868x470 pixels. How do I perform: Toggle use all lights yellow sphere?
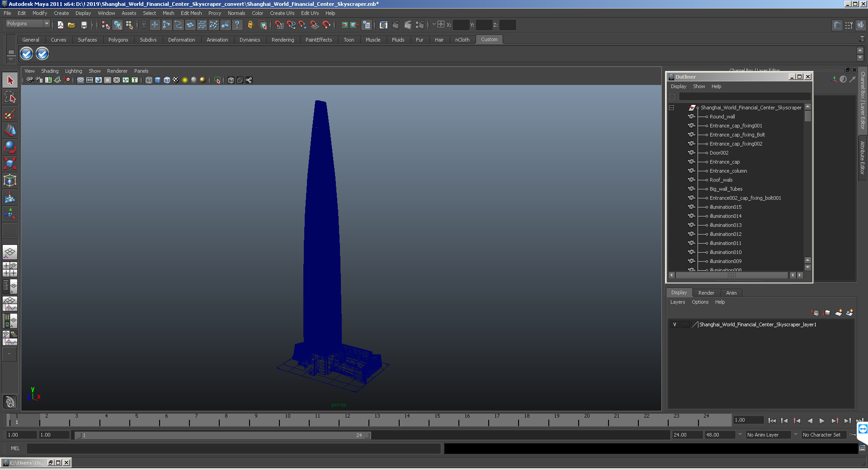tap(185, 80)
